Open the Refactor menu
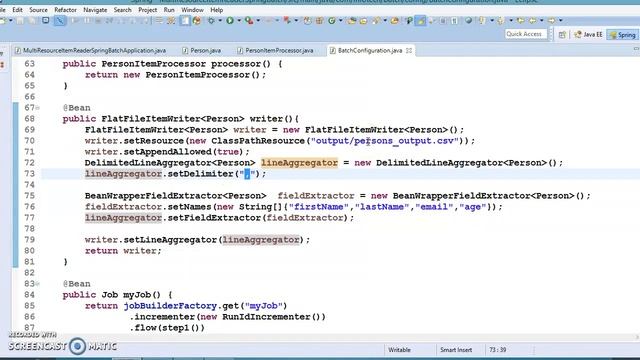Viewport: 640px width, 360px height. [x=65, y=9]
